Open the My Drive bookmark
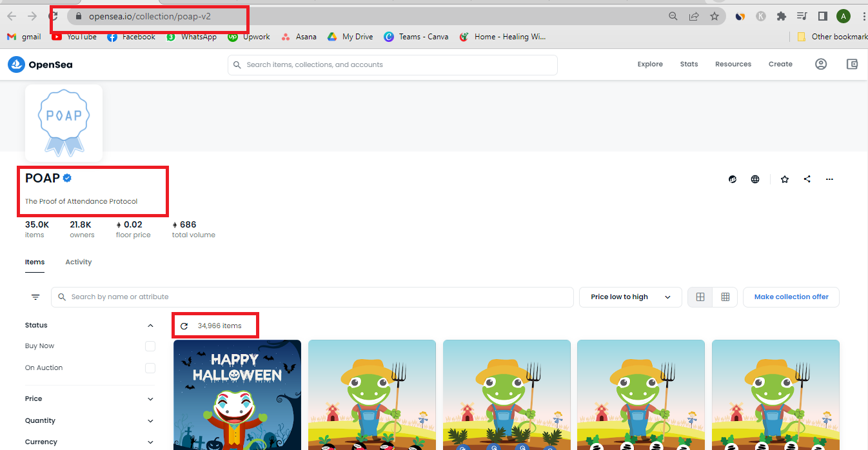868x450 pixels. coord(350,37)
